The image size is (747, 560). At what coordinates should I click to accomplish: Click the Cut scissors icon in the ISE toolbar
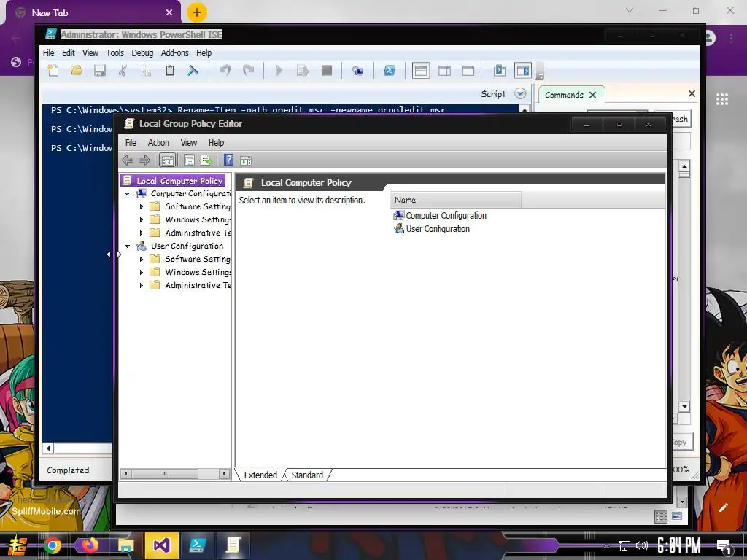click(123, 71)
